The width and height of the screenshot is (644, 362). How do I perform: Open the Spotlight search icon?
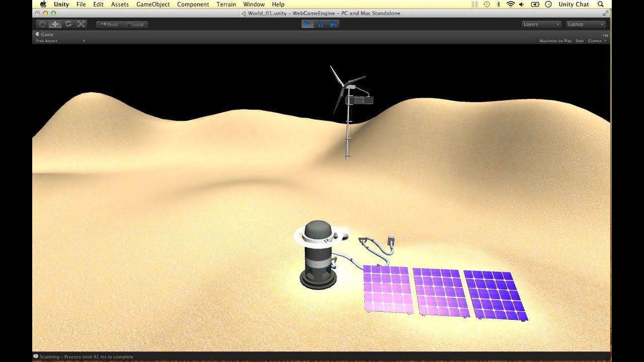coord(600,4)
